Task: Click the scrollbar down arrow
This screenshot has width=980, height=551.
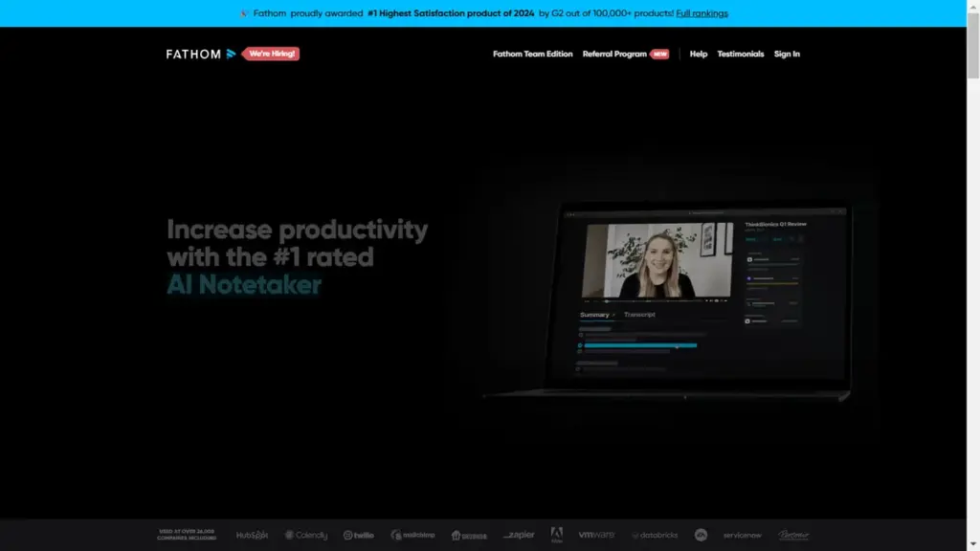Action: (973, 544)
